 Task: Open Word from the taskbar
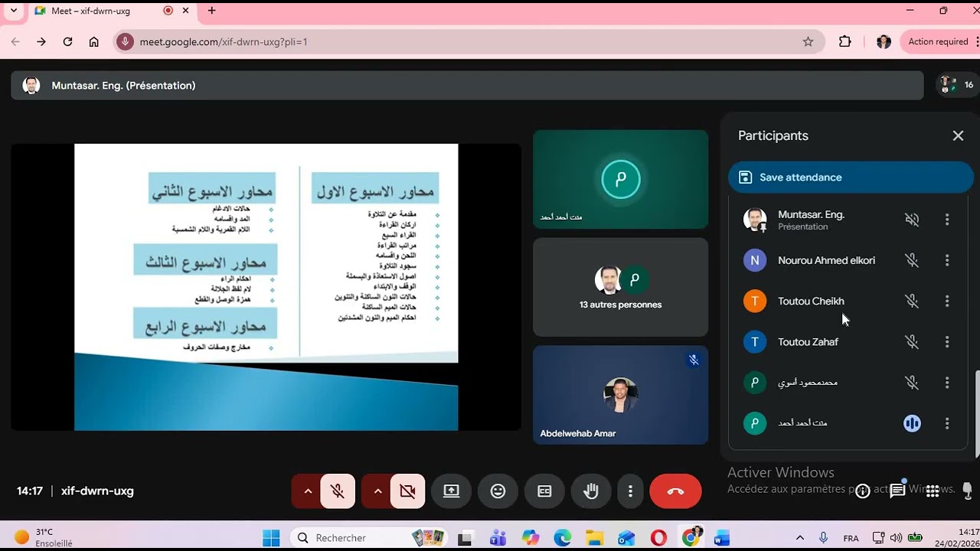[x=722, y=538]
